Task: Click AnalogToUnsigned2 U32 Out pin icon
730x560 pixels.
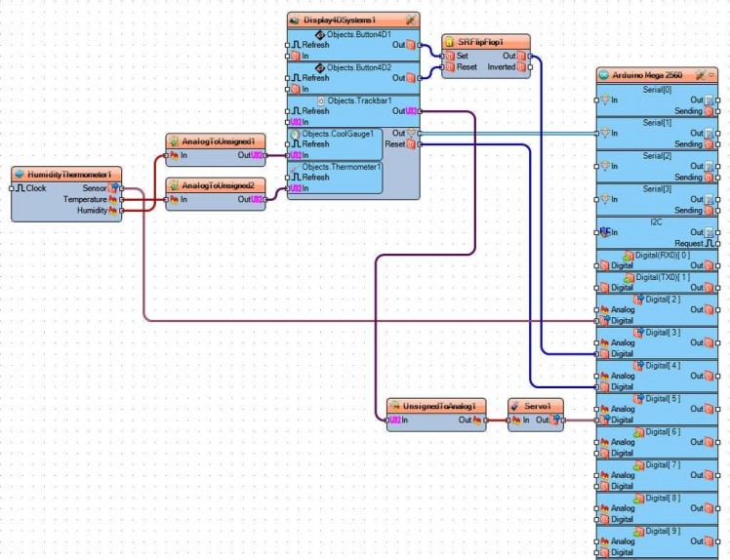Action: (x=257, y=199)
